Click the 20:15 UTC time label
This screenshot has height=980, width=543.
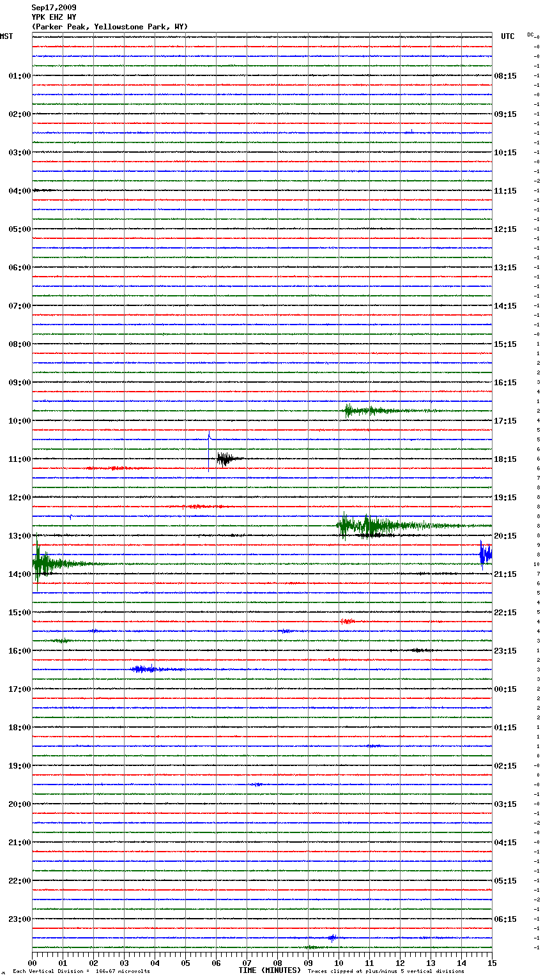(x=505, y=536)
